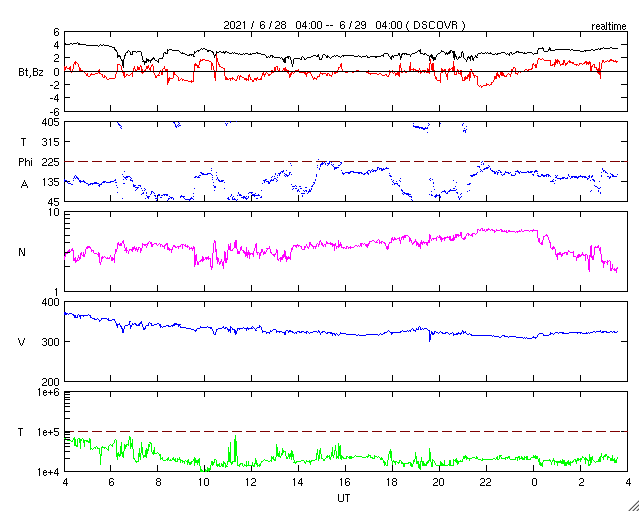Image resolution: width=640 pixels, height=512 pixels.
Task: Click the '405' tick value on the Phi panel
Action: (52, 122)
